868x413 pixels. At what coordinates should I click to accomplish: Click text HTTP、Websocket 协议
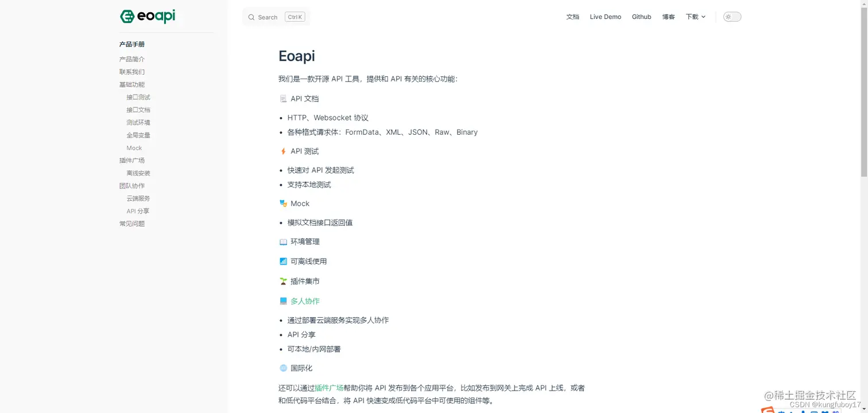click(x=328, y=118)
